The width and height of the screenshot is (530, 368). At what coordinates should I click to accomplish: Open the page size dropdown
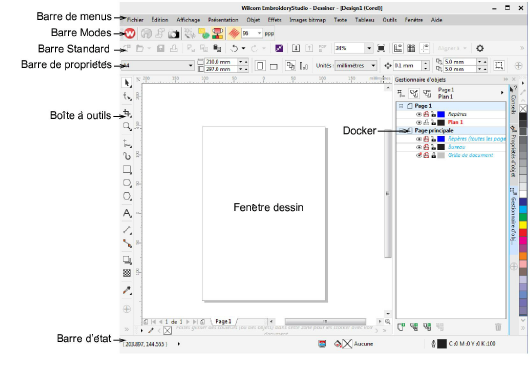pyautogui.click(x=191, y=65)
